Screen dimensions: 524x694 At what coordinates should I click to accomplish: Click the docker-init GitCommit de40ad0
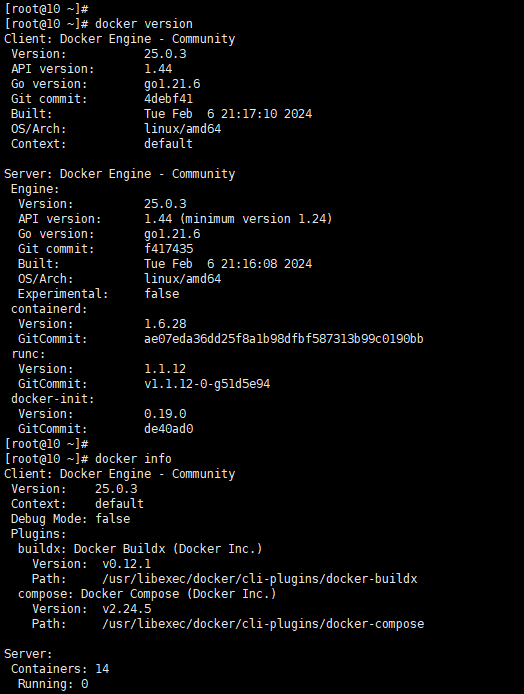tap(169, 429)
